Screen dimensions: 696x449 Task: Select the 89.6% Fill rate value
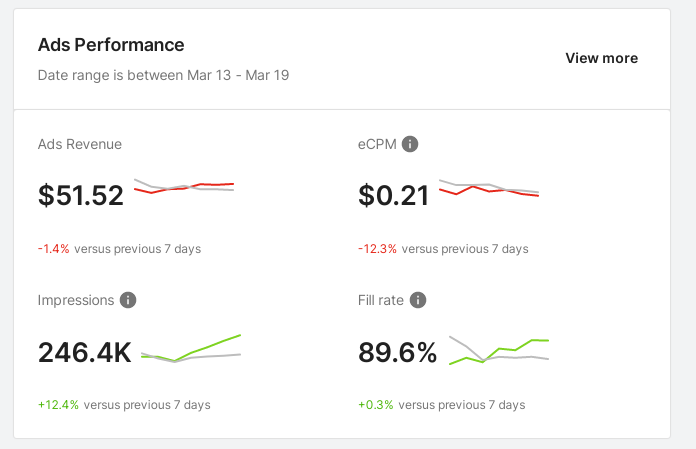coord(397,352)
